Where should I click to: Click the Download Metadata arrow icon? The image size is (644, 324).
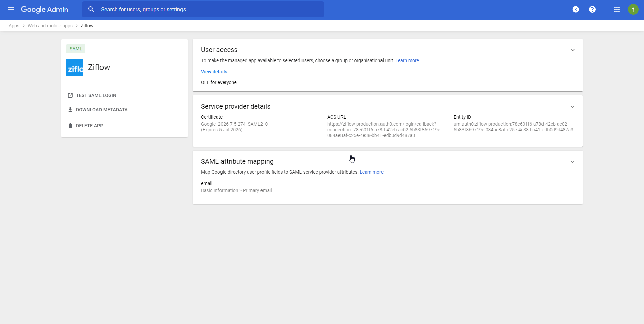70,110
